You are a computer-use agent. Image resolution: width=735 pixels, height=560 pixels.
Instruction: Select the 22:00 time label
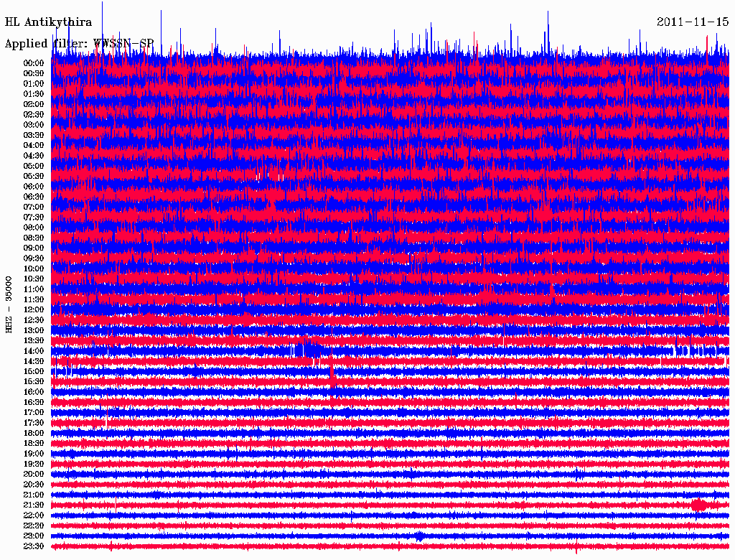pyautogui.click(x=34, y=515)
